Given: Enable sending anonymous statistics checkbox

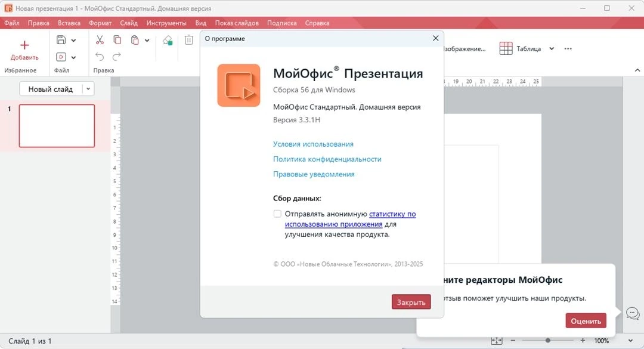Looking at the screenshot, I should point(278,214).
